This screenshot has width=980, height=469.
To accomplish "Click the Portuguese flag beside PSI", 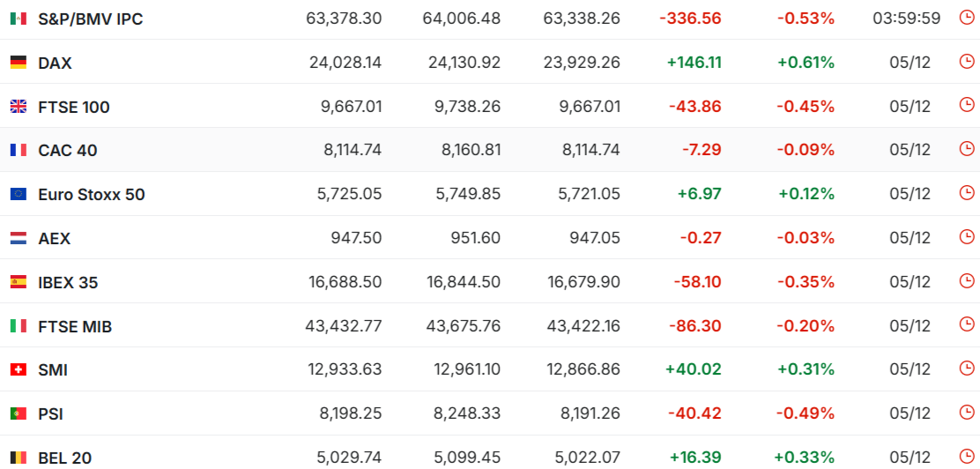I will coord(19,414).
